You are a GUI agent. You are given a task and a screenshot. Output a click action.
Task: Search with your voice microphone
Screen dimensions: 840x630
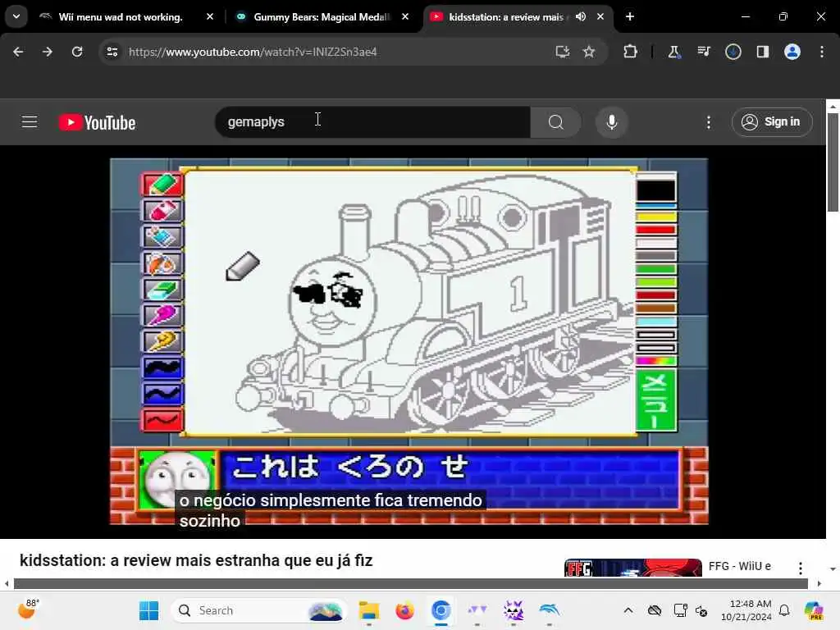click(611, 122)
